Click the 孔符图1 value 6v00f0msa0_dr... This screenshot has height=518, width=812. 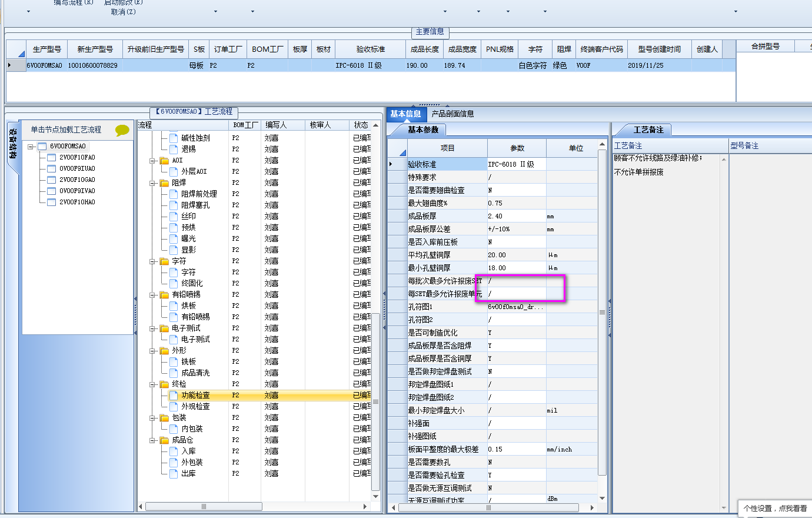[517, 307]
